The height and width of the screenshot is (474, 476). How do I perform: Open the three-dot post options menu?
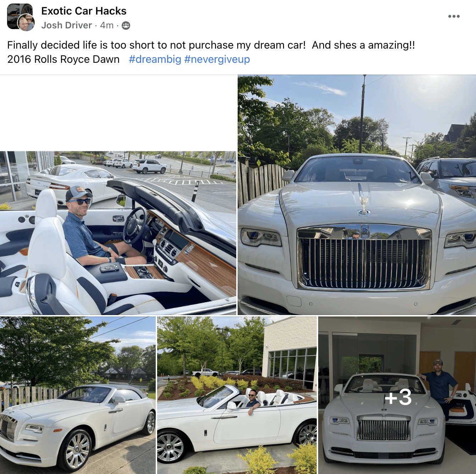[x=454, y=16]
